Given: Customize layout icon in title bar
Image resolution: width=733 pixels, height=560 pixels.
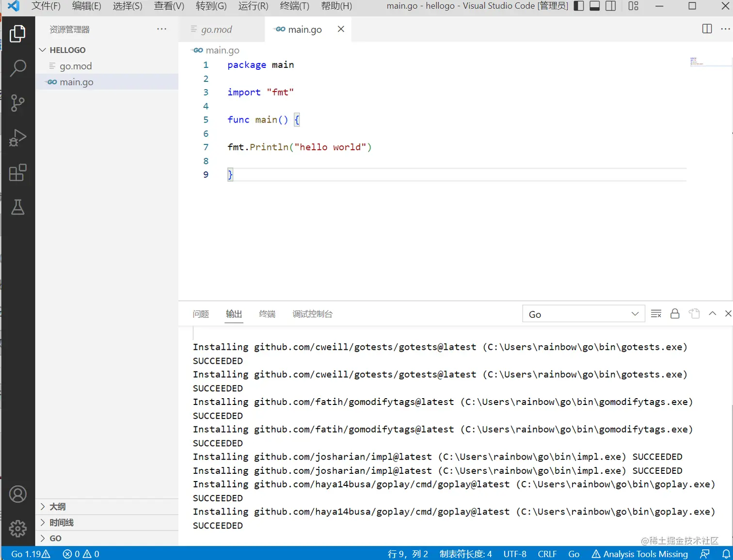Looking at the screenshot, I should pos(633,6).
